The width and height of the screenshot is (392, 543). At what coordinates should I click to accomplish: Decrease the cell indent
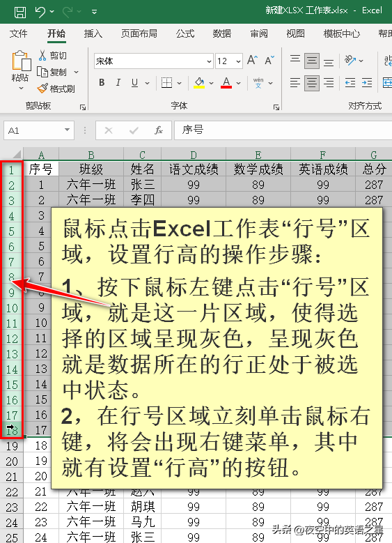tap(350, 83)
